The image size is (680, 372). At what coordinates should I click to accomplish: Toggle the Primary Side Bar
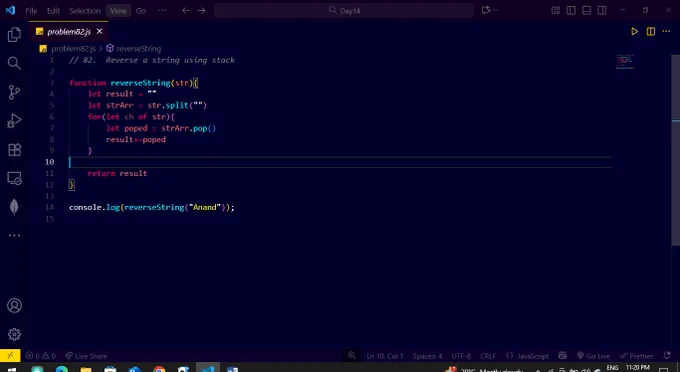tap(571, 10)
